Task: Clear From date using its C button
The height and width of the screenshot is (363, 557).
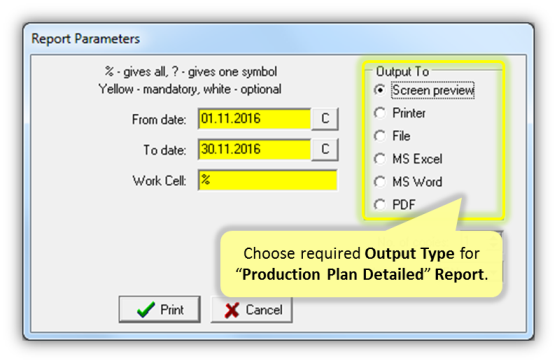Action: [x=325, y=119]
